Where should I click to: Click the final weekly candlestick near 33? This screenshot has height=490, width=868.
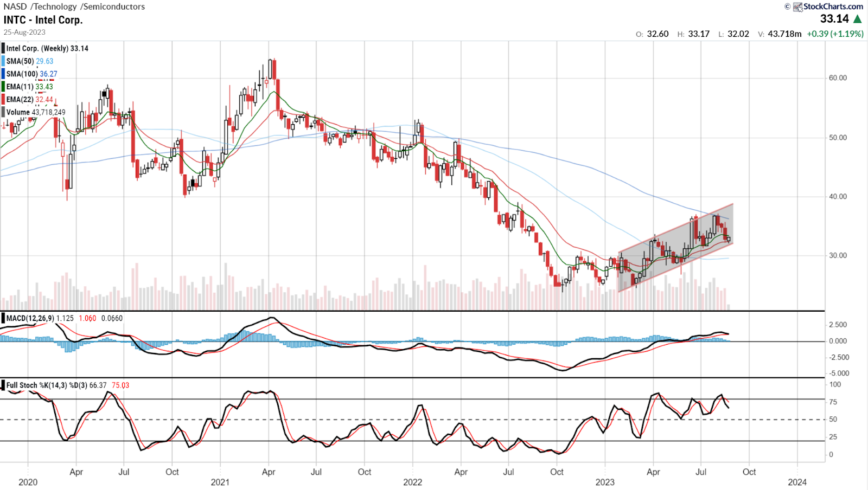pos(729,238)
